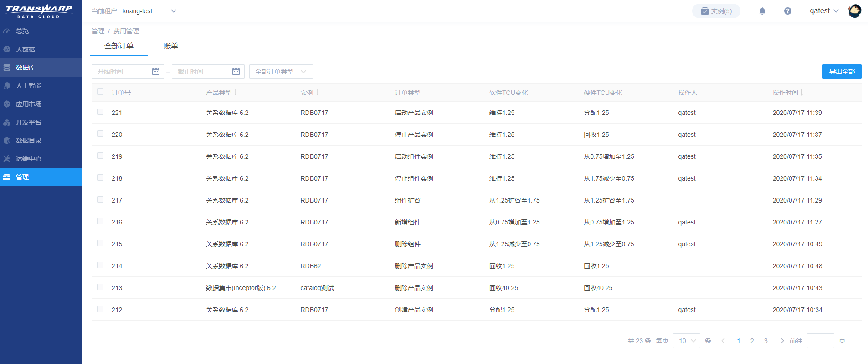Viewport: 868px width, 364px height.
Task: Open 数据目录 in the sidebar menu
Action: tap(41, 140)
